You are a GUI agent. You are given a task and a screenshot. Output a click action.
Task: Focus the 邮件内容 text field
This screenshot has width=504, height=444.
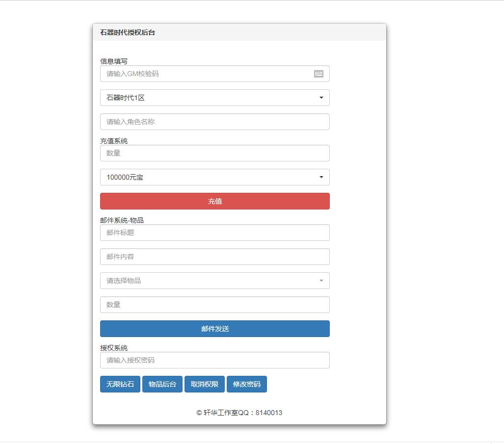[214, 257]
